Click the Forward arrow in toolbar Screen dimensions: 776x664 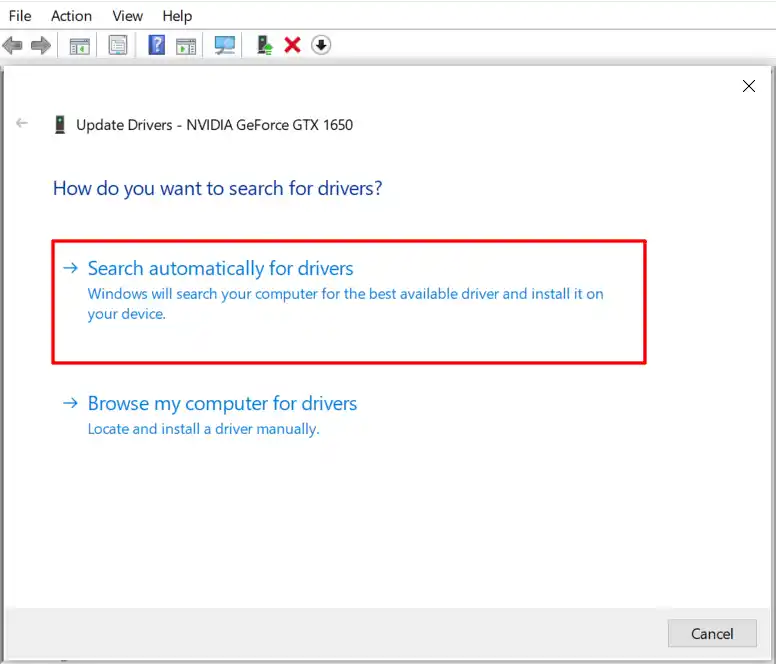41,46
